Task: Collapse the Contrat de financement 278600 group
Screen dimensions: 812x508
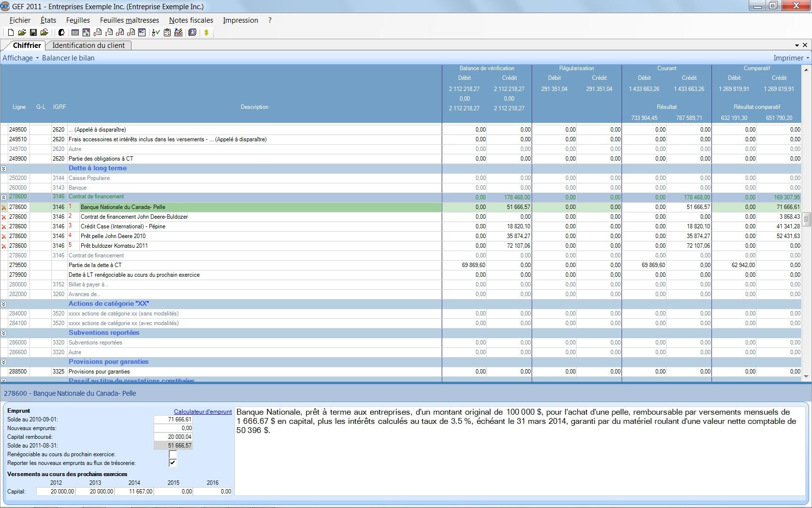Action: (x=3, y=197)
